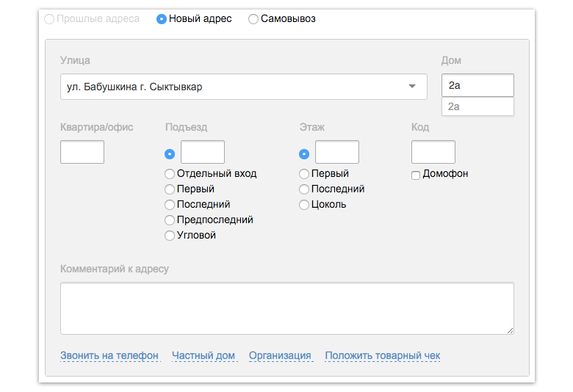
Task: Click the Частный дом link
Action: pyautogui.click(x=203, y=355)
